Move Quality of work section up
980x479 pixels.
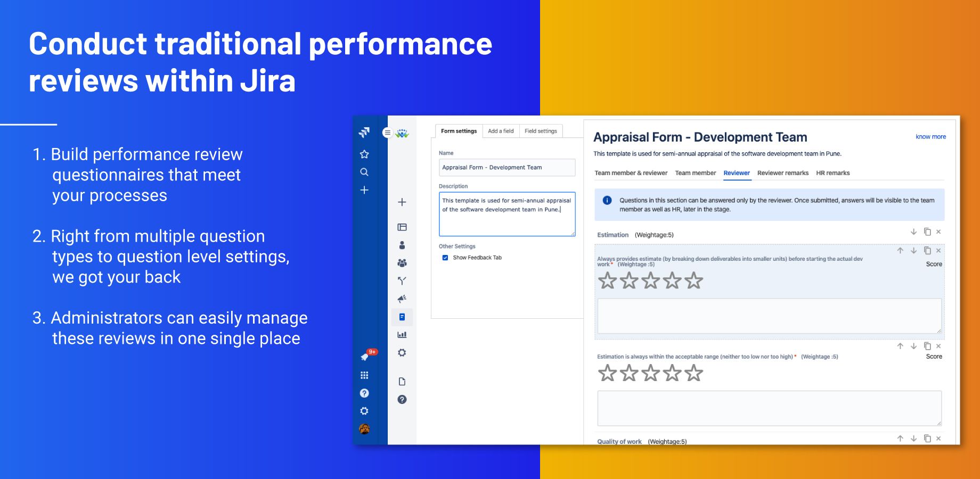[900, 439]
